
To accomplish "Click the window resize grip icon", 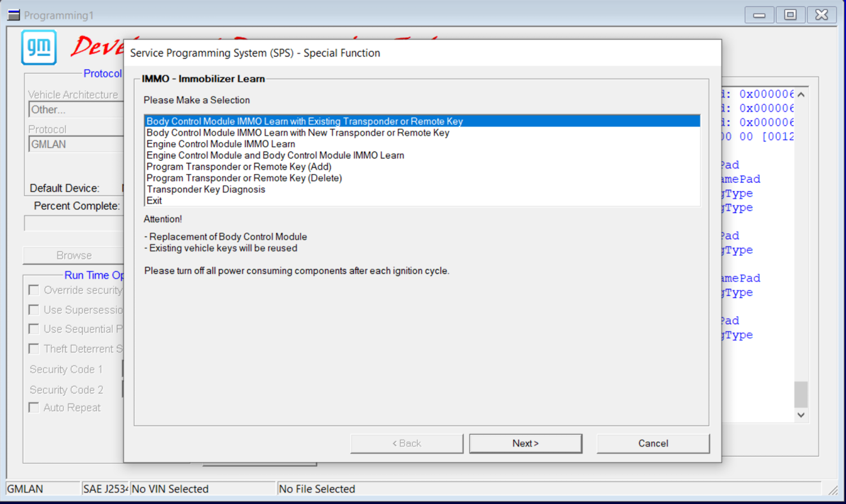I will [832, 490].
